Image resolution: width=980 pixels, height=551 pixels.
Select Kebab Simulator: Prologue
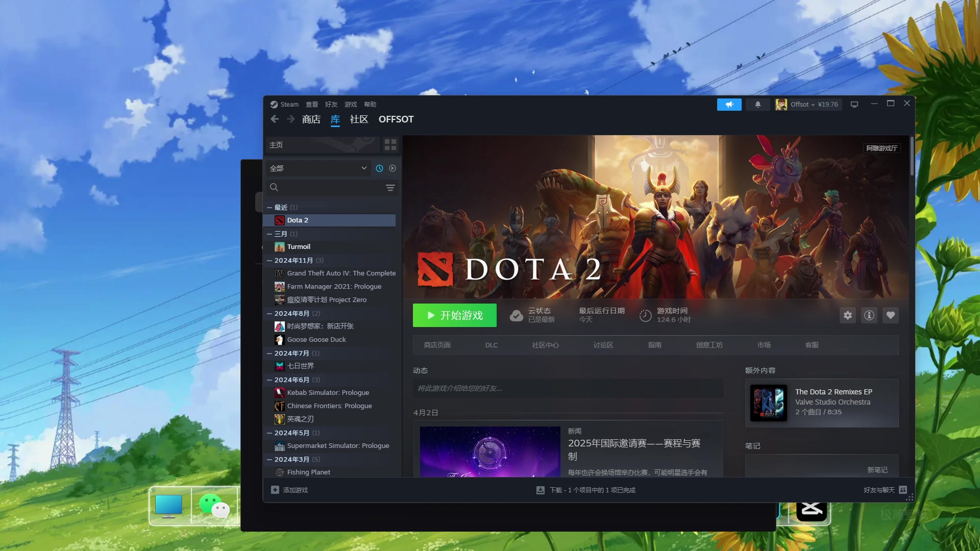coord(330,393)
